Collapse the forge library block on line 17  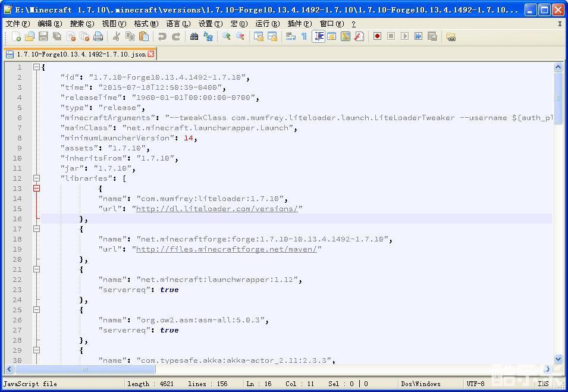[x=36, y=228]
